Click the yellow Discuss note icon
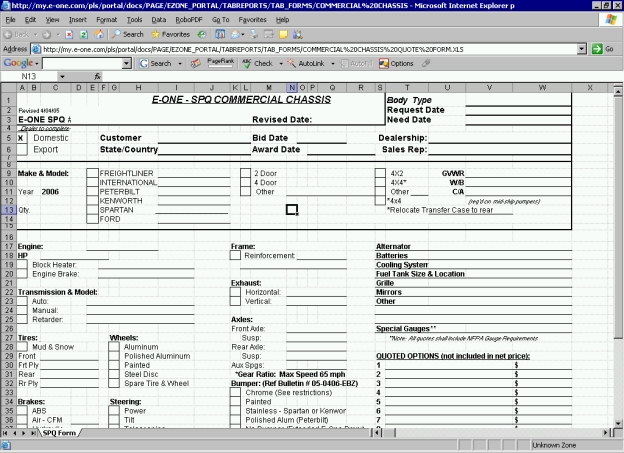Screen dimensions: 624x453 click(x=283, y=35)
